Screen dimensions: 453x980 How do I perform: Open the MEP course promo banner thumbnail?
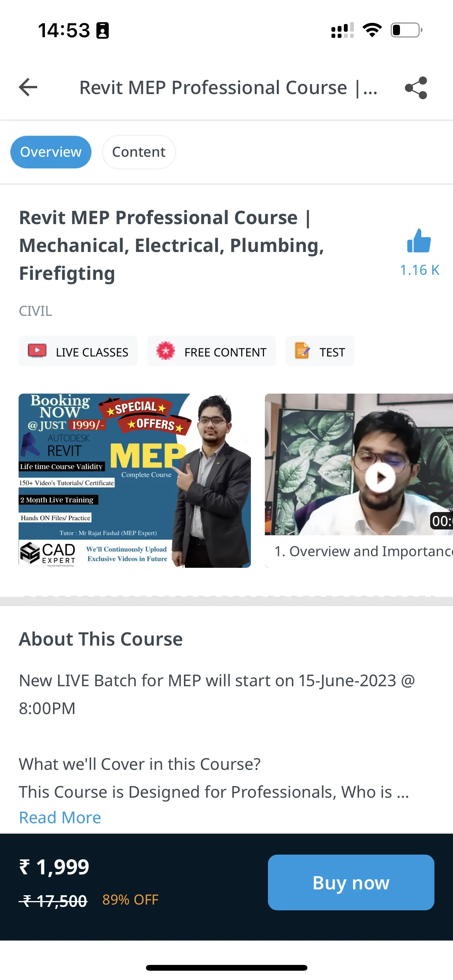[135, 481]
